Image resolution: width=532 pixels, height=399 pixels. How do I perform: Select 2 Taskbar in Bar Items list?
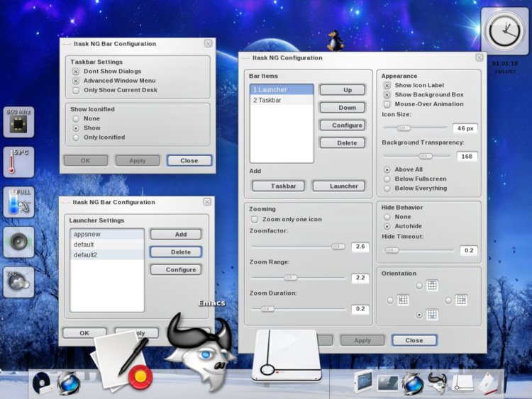click(282, 101)
